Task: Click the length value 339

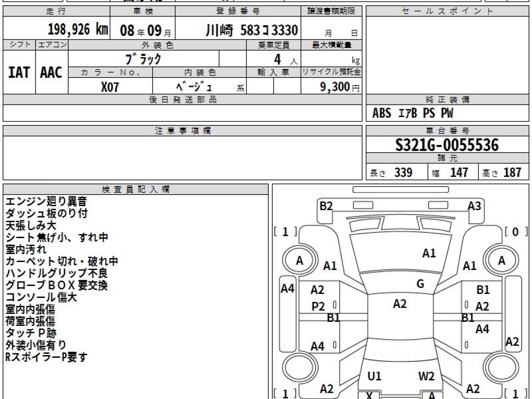Action: (403, 172)
